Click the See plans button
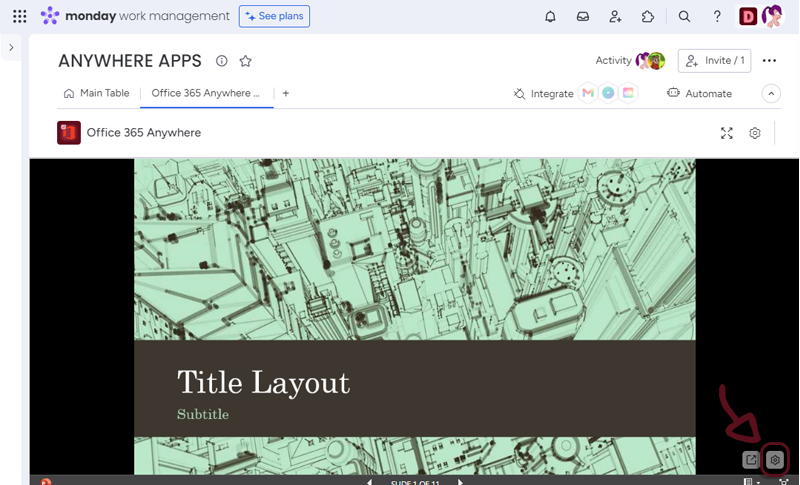This screenshot has height=485, width=800. 274,16
